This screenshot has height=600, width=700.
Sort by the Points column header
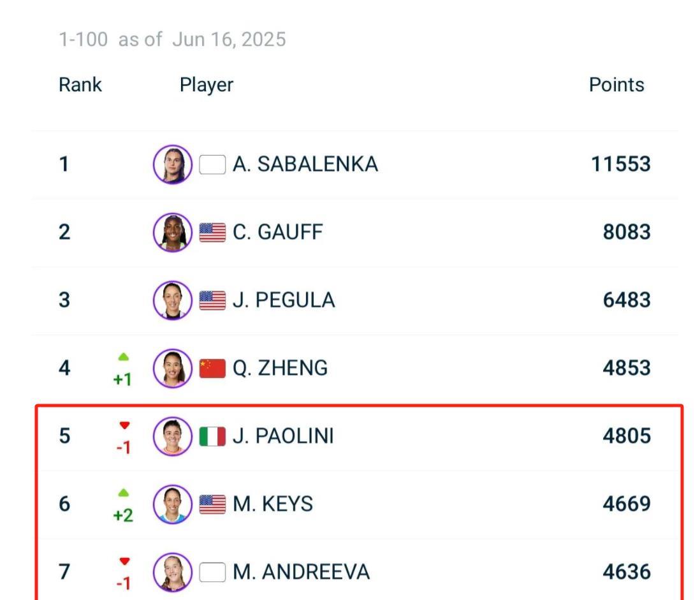click(x=616, y=85)
